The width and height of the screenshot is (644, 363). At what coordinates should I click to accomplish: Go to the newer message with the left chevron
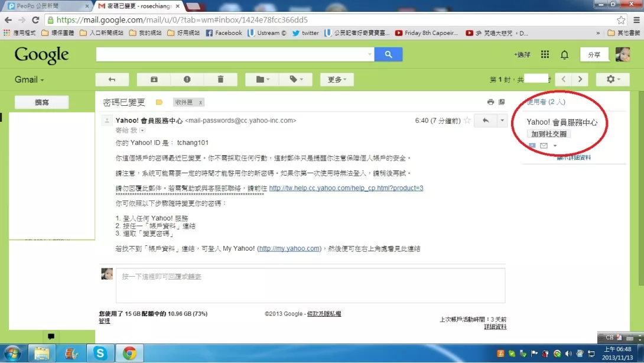click(564, 79)
